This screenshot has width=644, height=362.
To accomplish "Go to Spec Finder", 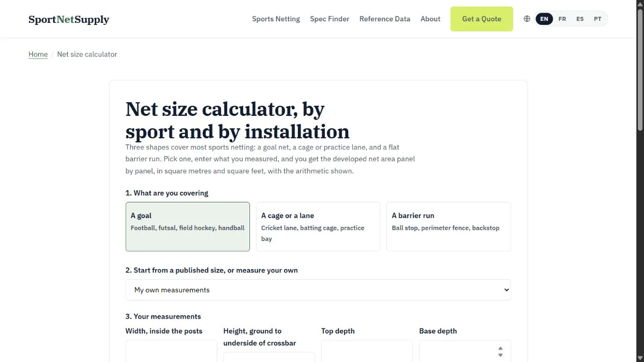I will tap(329, 19).
